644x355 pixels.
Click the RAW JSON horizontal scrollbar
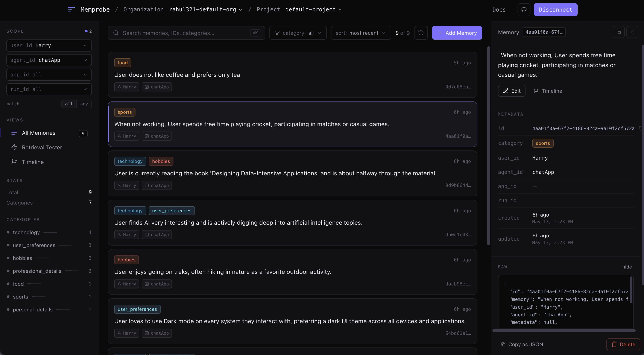click(x=564, y=331)
